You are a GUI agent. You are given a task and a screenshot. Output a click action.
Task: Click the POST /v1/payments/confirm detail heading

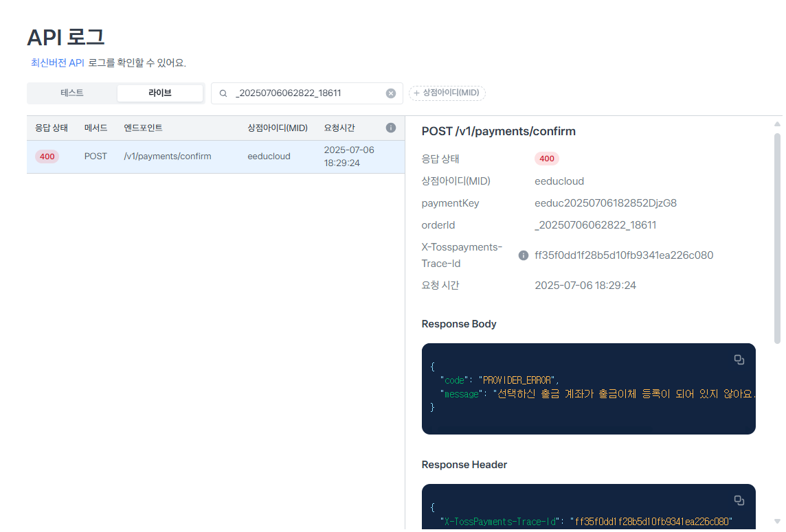[x=499, y=131]
